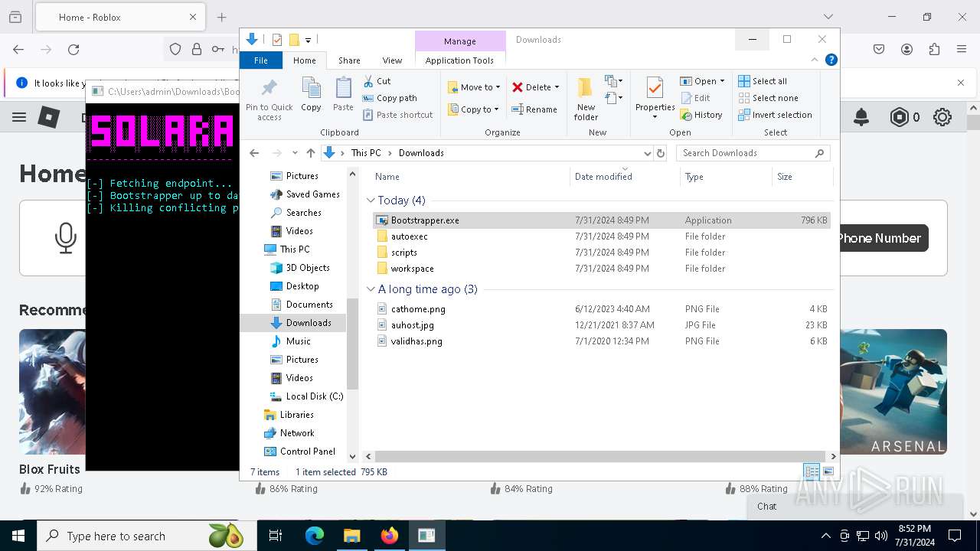Expand address bar history dropdown

pos(648,153)
